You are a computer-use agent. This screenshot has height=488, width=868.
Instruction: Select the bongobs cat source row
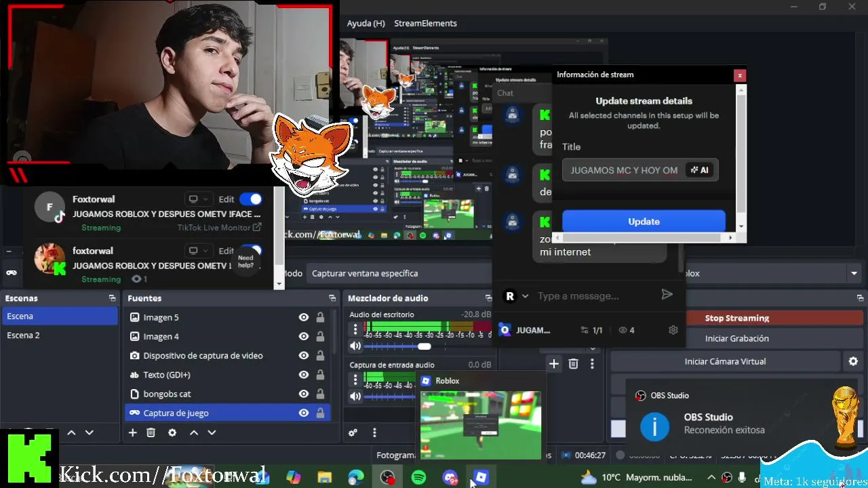tap(227, 394)
